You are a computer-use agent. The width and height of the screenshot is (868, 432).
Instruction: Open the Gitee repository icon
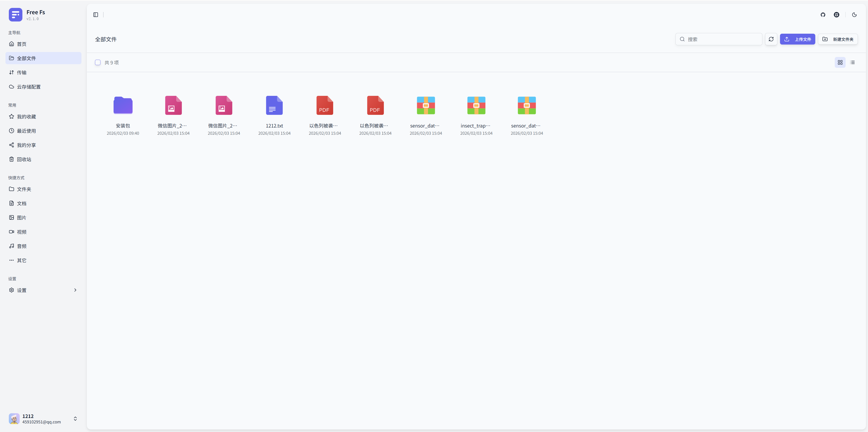[836, 15]
